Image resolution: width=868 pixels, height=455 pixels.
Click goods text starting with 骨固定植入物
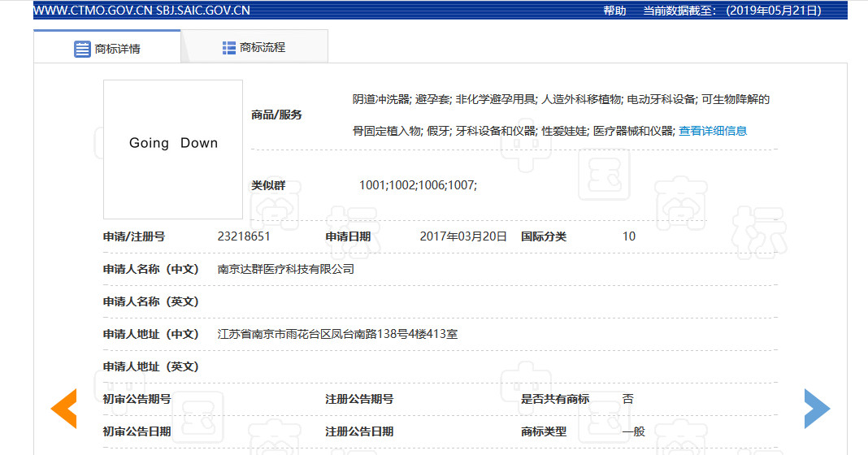(x=514, y=131)
